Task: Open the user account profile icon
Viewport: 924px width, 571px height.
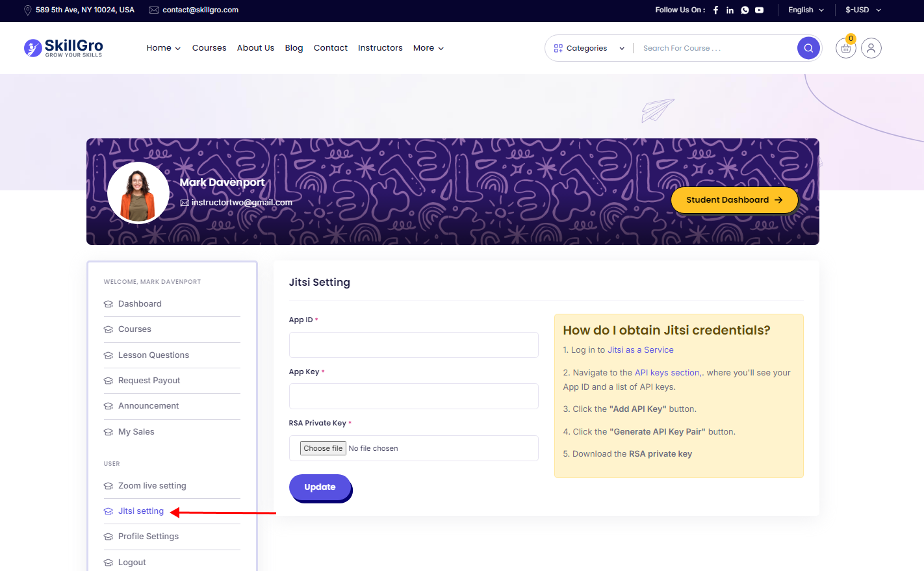Action: [x=871, y=48]
